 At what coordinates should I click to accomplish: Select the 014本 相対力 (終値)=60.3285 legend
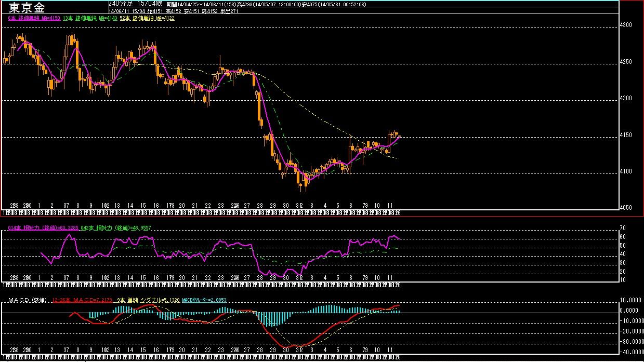click(x=43, y=227)
